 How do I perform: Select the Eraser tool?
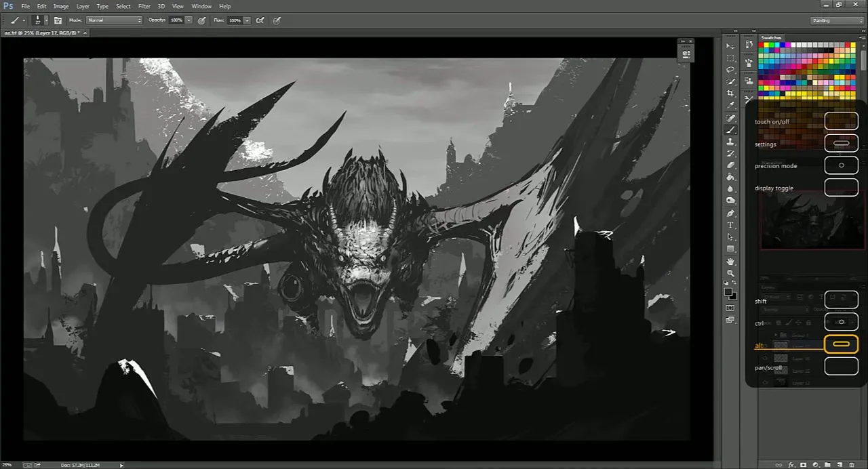(x=730, y=165)
